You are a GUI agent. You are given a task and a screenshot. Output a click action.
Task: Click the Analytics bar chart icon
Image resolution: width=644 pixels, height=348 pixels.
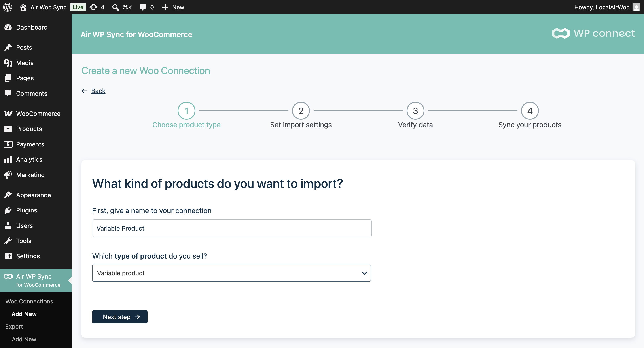point(8,159)
